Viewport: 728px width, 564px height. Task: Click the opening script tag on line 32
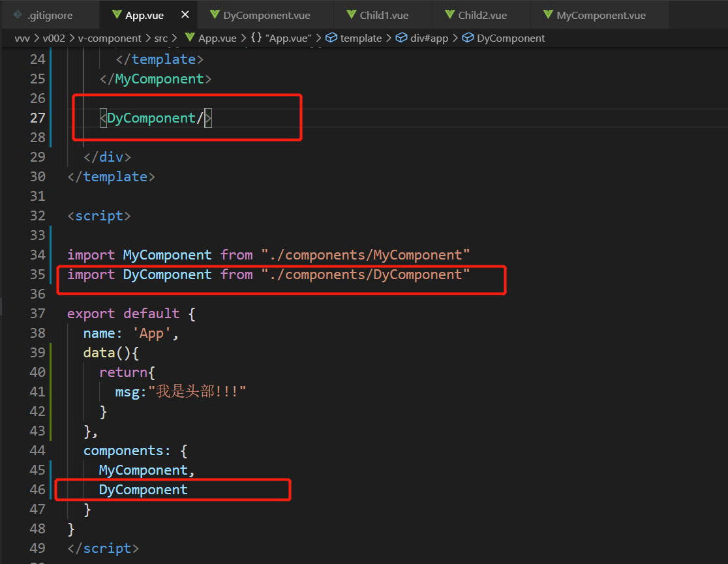99,216
